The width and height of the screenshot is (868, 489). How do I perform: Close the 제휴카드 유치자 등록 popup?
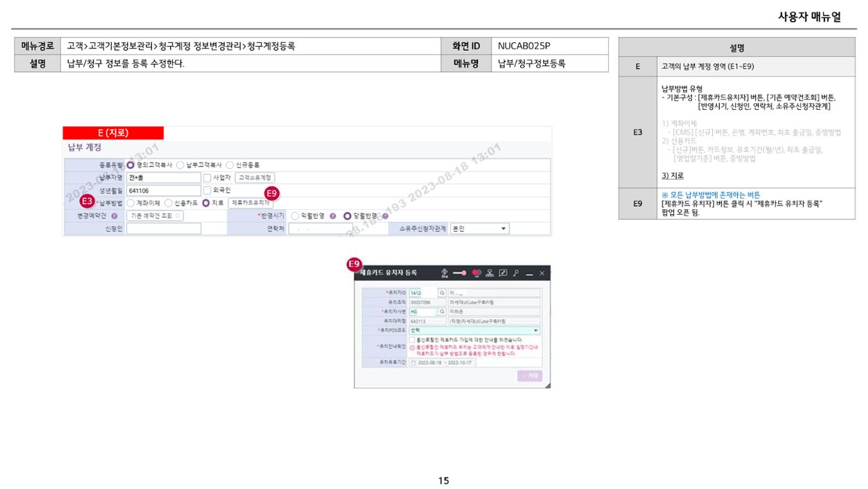542,273
